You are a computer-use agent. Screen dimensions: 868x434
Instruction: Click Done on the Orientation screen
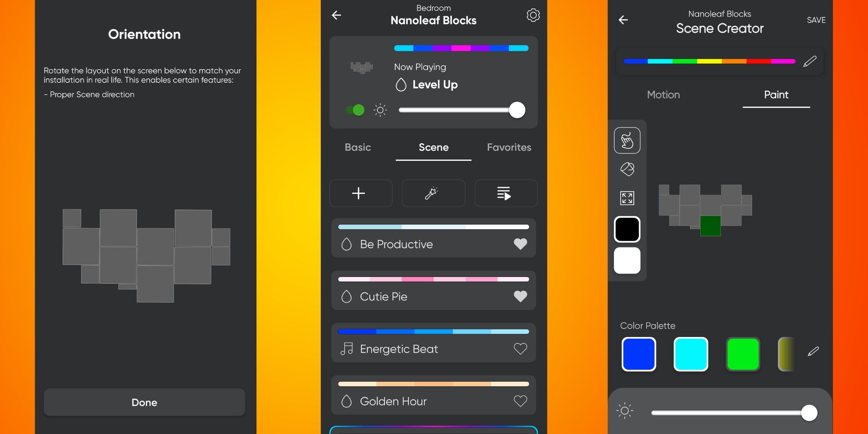pos(144,402)
